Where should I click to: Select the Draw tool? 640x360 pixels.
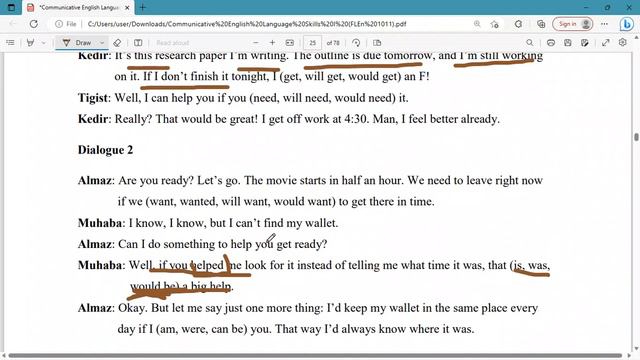77,42
